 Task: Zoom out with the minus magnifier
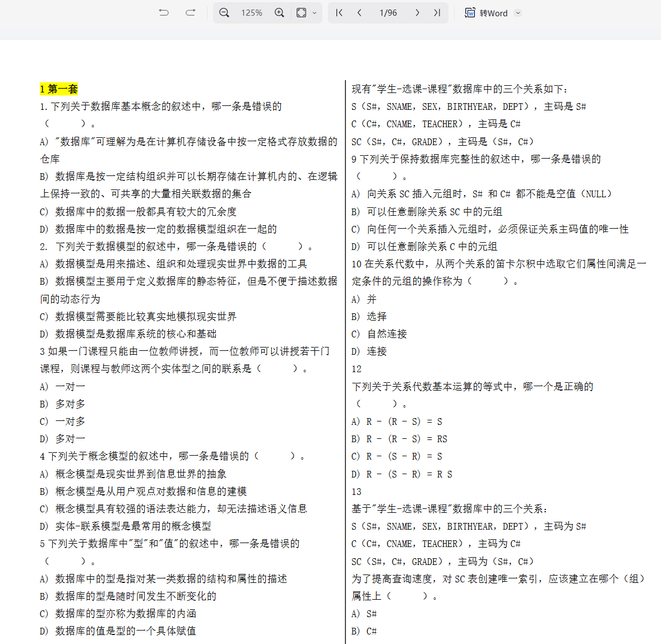click(x=224, y=13)
